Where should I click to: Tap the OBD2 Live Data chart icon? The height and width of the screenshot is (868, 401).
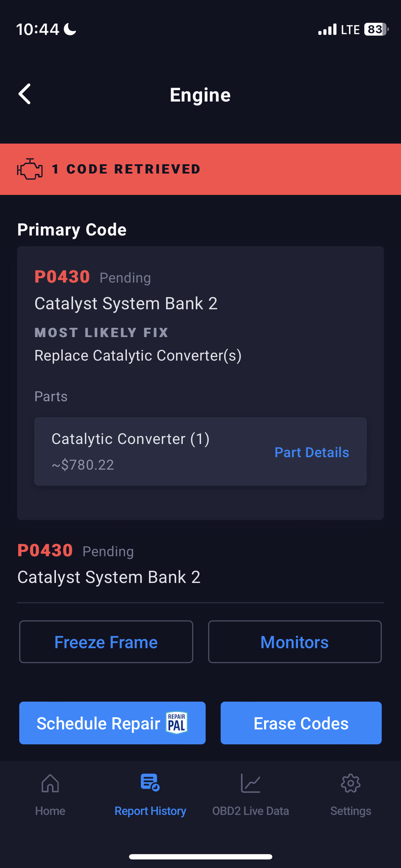pyautogui.click(x=251, y=783)
